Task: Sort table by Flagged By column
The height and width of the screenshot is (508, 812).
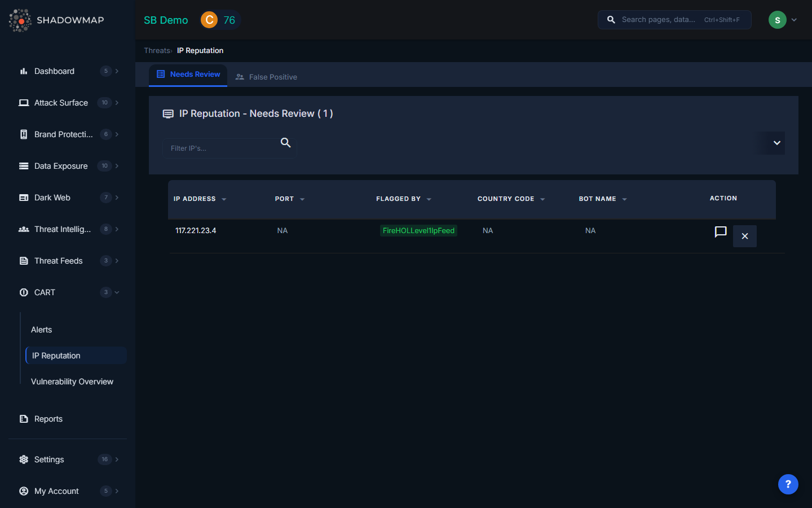Action: tap(398, 199)
